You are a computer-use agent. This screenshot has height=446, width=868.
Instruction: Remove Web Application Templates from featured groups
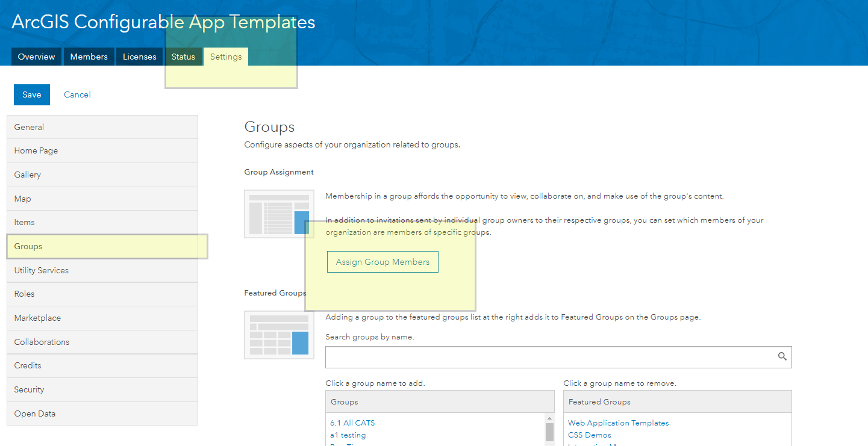click(618, 423)
